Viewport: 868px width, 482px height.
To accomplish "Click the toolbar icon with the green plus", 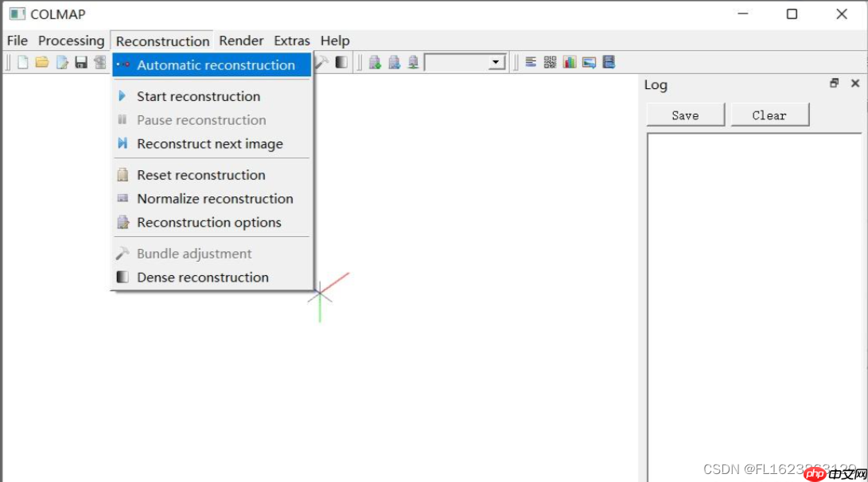I will [376, 62].
